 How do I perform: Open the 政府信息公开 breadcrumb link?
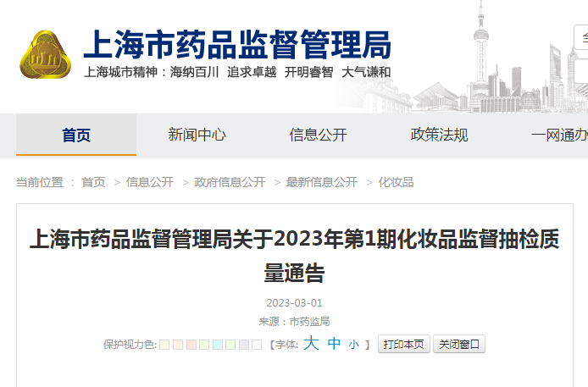230,182
